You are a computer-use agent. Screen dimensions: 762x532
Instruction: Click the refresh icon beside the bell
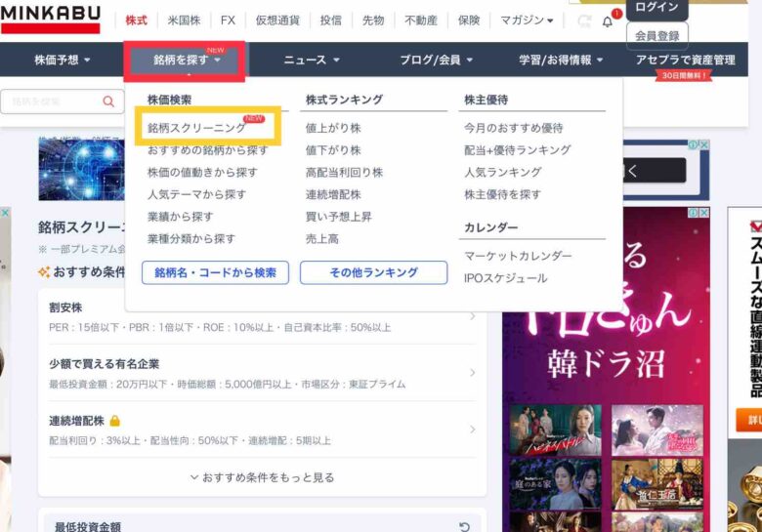(584, 20)
